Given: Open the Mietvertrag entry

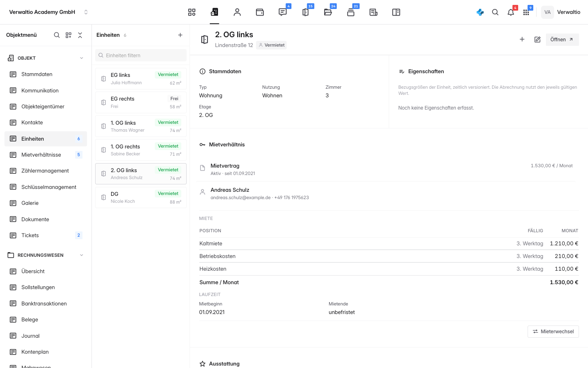Looking at the screenshot, I should (x=386, y=169).
